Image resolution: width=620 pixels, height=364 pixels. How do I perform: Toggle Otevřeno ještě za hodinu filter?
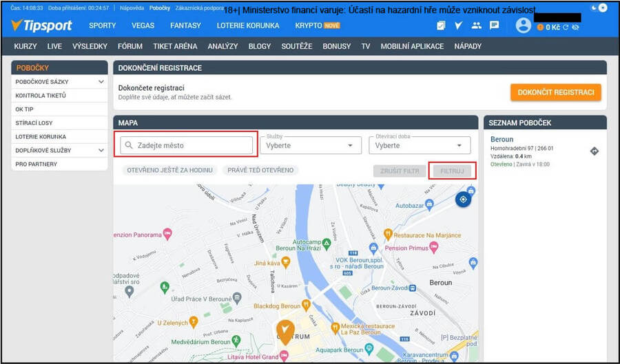[169, 170]
